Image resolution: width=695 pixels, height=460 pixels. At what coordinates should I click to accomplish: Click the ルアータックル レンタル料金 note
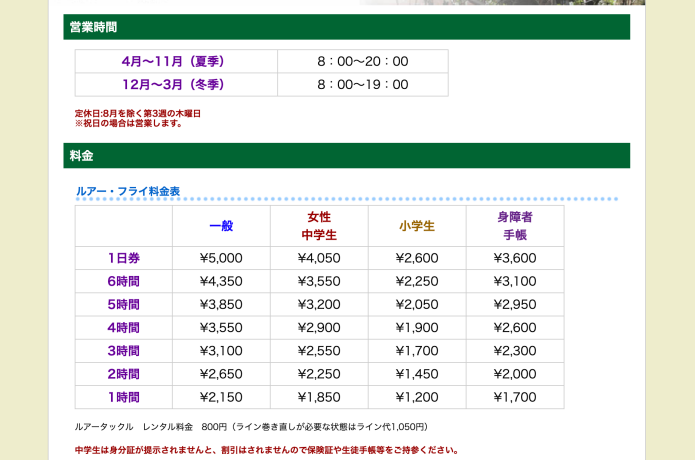click(251, 427)
